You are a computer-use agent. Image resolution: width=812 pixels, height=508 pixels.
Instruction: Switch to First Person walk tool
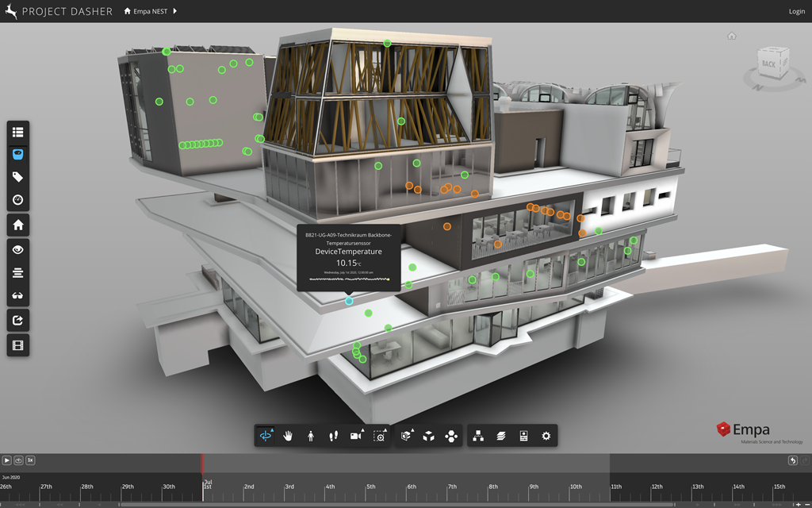point(311,436)
